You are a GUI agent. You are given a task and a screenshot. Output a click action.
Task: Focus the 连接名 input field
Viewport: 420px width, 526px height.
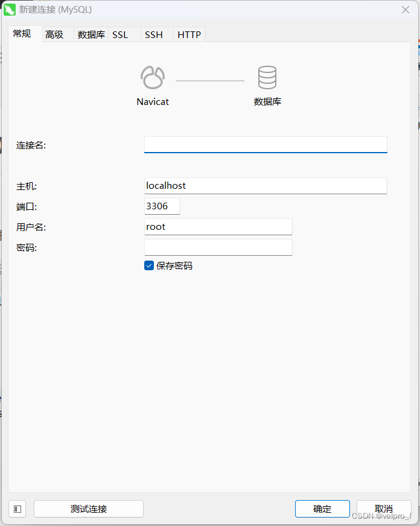tap(266, 145)
